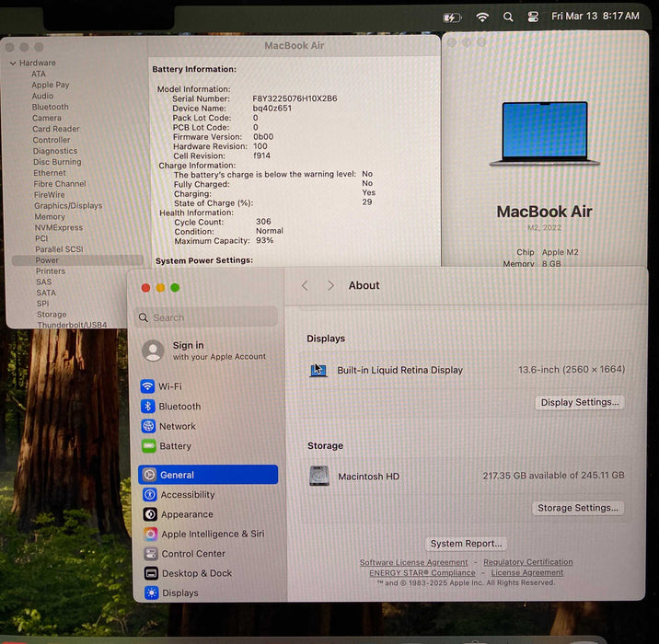Select Diagnostics in hardware list
The width and height of the screenshot is (659, 644).
[55, 150]
